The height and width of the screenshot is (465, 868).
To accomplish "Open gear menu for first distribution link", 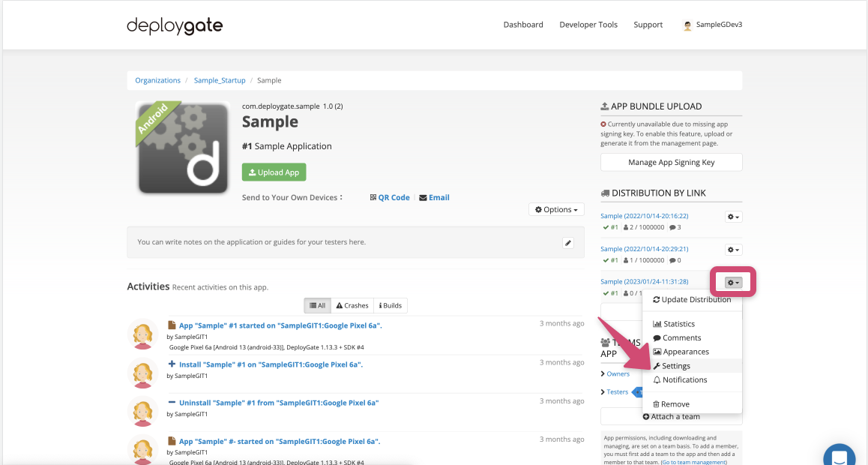I will tap(733, 217).
